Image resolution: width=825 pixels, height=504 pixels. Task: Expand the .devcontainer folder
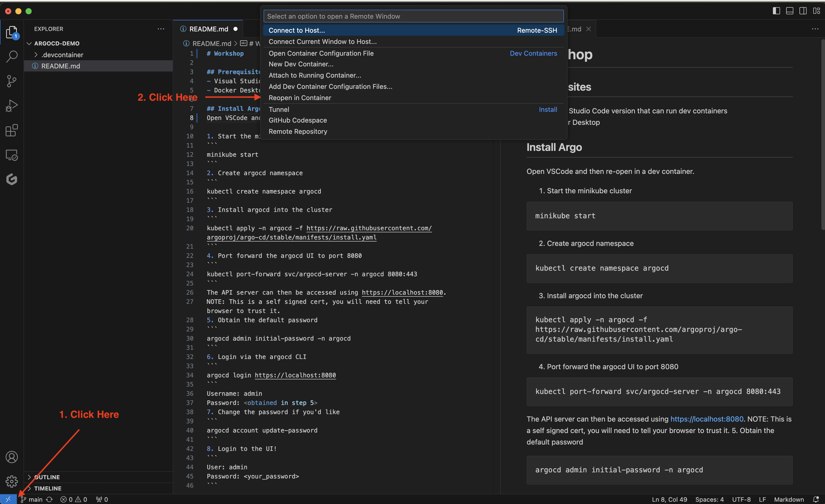tap(62, 55)
